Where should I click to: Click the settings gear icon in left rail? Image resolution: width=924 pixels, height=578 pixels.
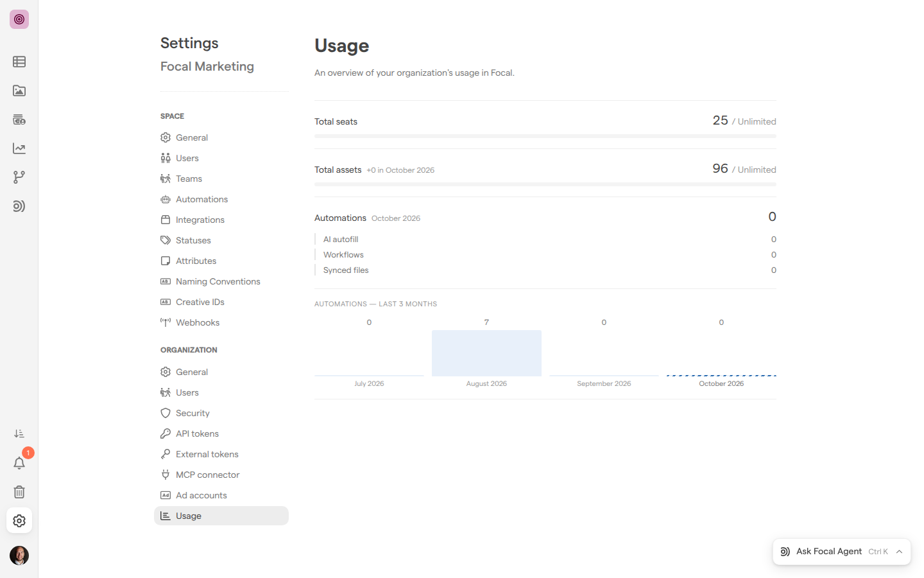click(19, 521)
